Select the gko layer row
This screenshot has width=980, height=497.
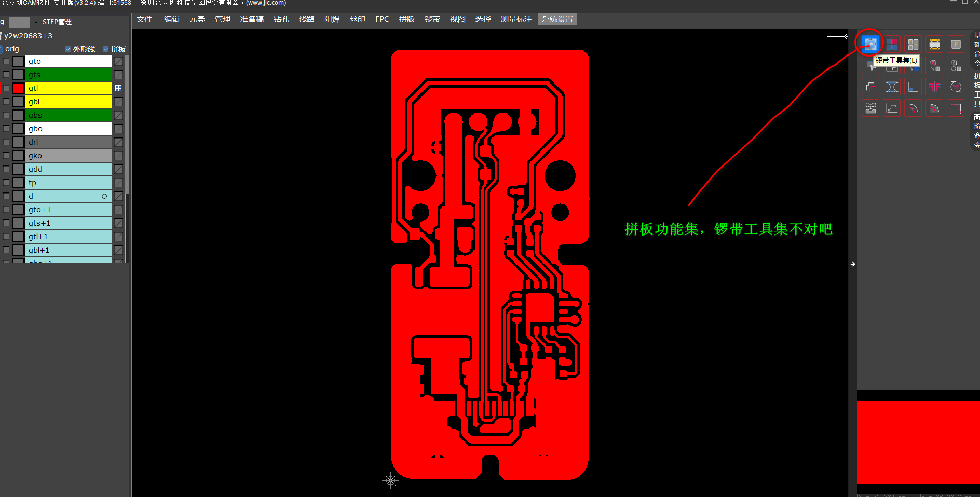point(69,156)
